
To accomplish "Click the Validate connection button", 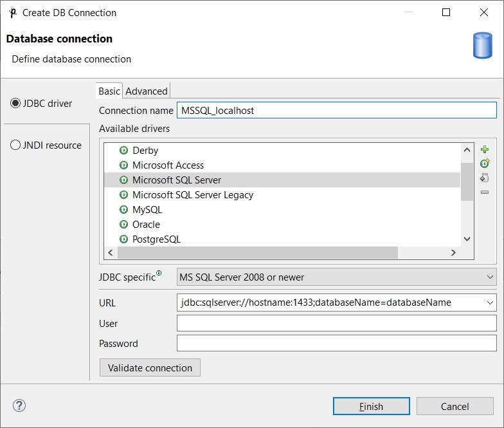I will (x=150, y=368).
